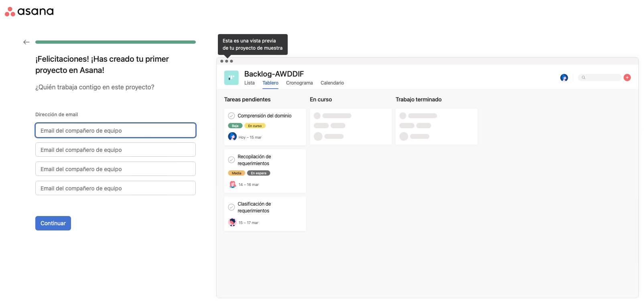
Task: Switch to the Lista tab
Action: pos(249,83)
